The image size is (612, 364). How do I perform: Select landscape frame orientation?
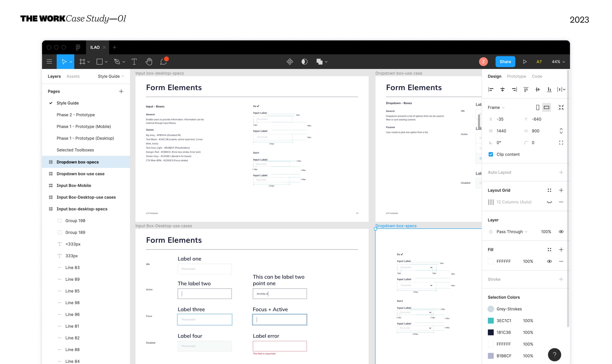546,107
